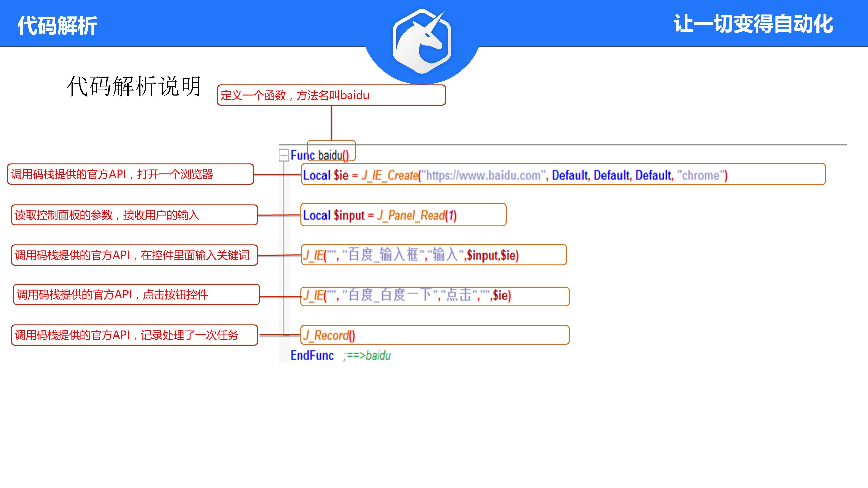Click the J_IE_Create code line

coord(390,175)
